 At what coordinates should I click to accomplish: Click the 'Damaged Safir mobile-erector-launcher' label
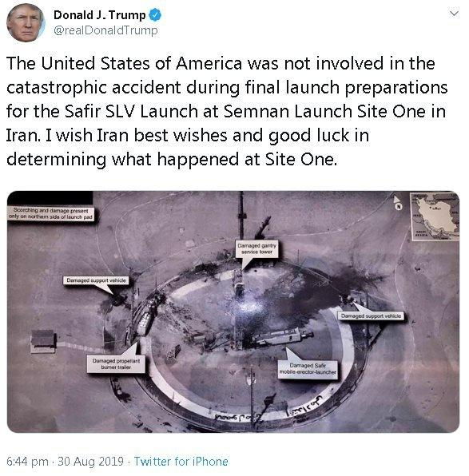pos(308,368)
